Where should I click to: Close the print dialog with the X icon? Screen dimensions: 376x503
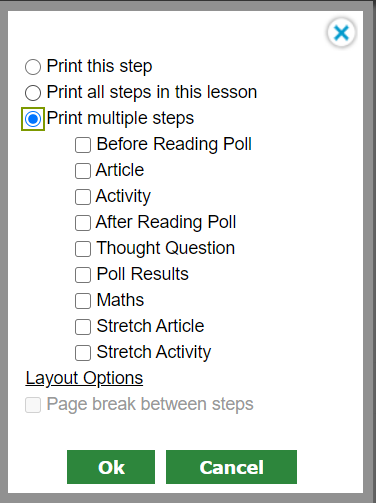tap(341, 33)
